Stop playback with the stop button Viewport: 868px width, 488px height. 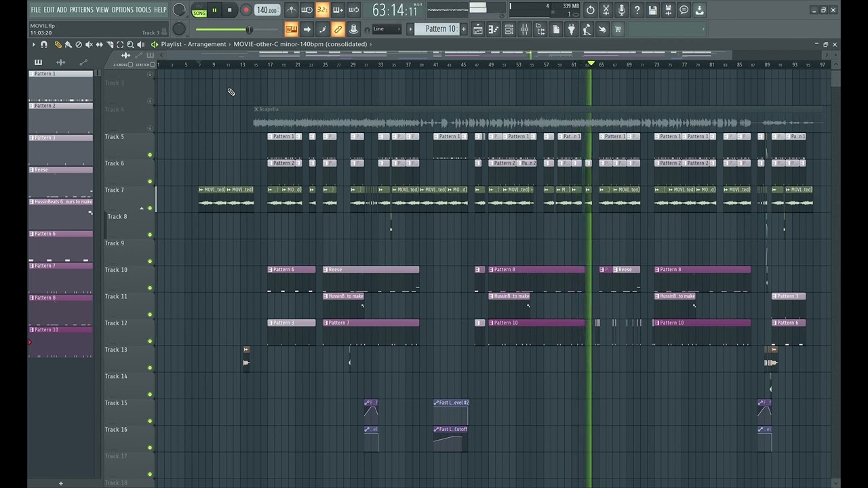click(x=229, y=10)
